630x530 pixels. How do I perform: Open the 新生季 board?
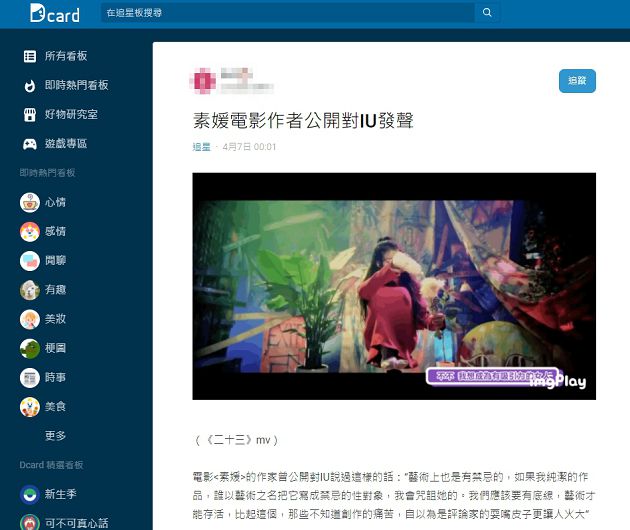(x=61, y=494)
